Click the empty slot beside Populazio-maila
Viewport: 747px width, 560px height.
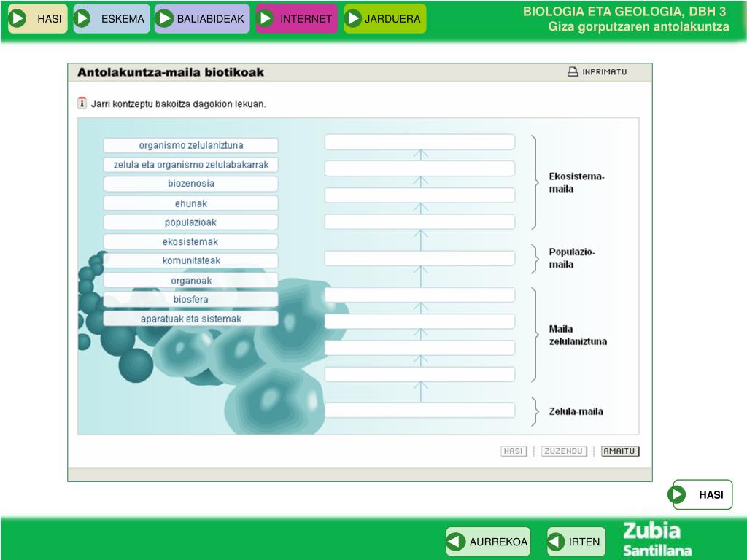(x=419, y=259)
